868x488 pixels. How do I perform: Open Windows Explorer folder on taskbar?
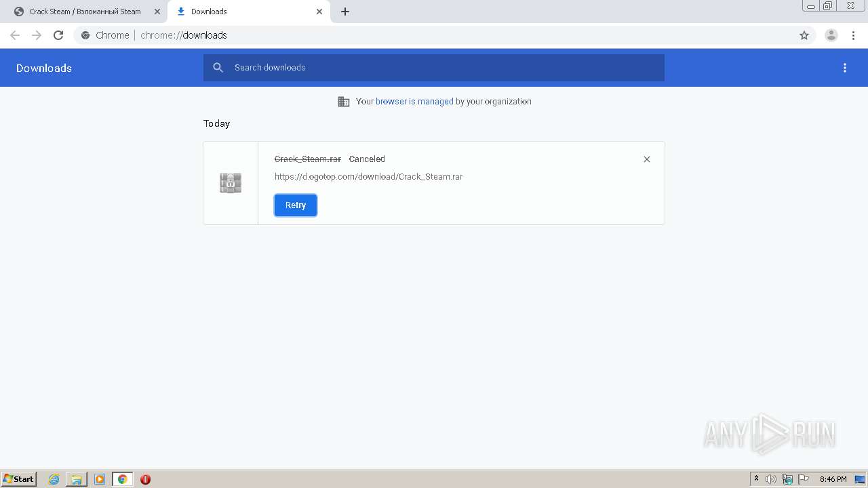click(77, 479)
